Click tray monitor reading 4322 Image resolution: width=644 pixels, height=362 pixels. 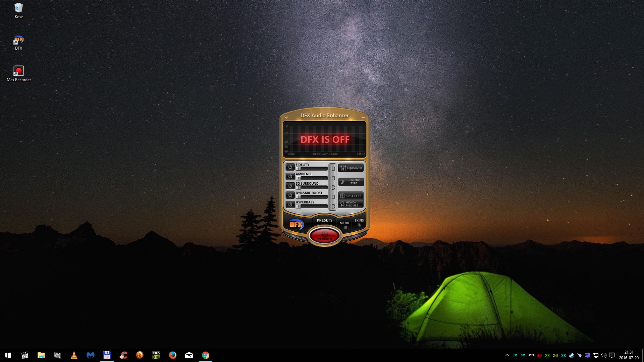tap(531, 355)
